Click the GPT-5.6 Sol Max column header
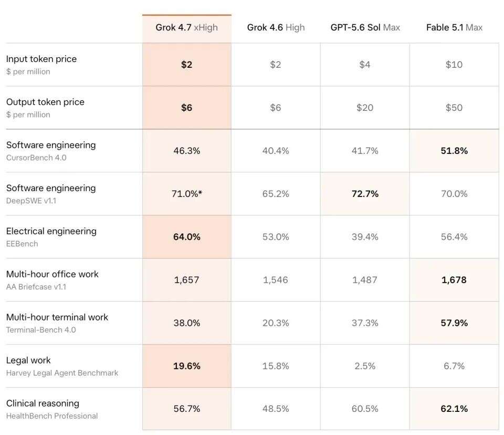Screen dimensions: 504x435 coord(365,28)
